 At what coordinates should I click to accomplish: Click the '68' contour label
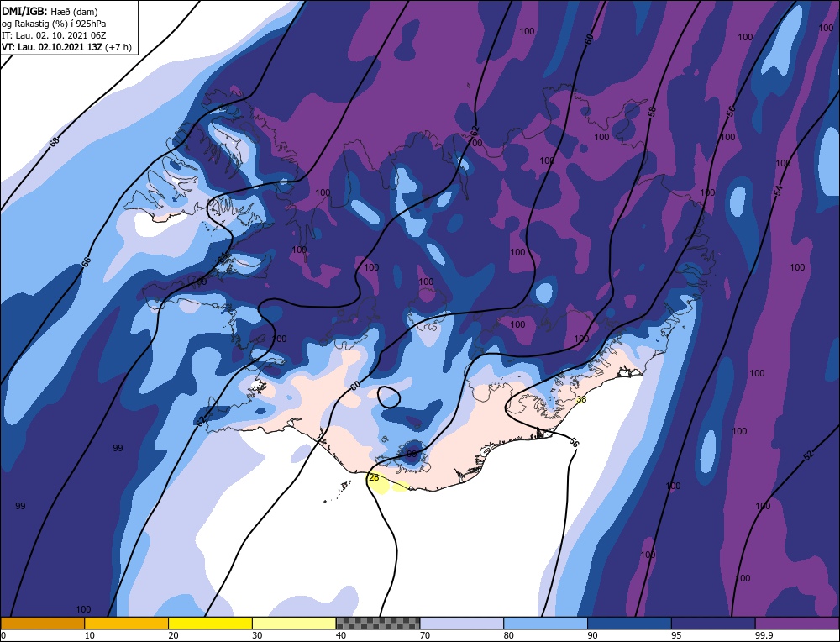pyautogui.click(x=54, y=142)
